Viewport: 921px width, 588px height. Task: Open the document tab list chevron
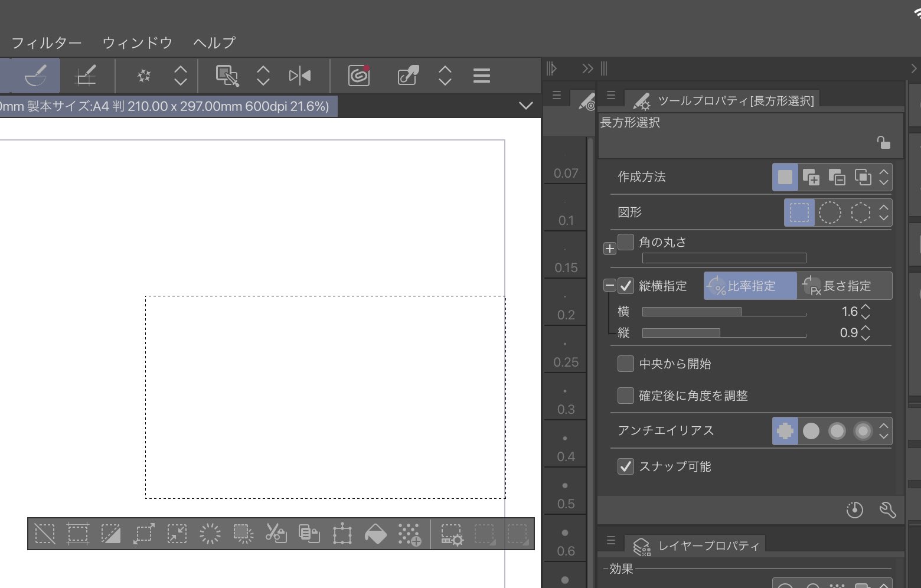[x=525, y=106]
